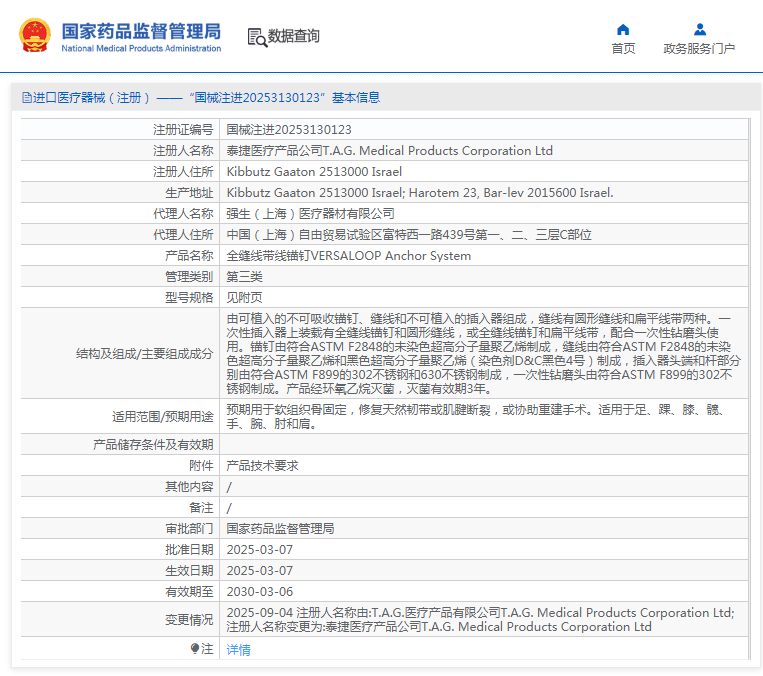Click the lightbulb icon beside 注

tap(195, 649)
